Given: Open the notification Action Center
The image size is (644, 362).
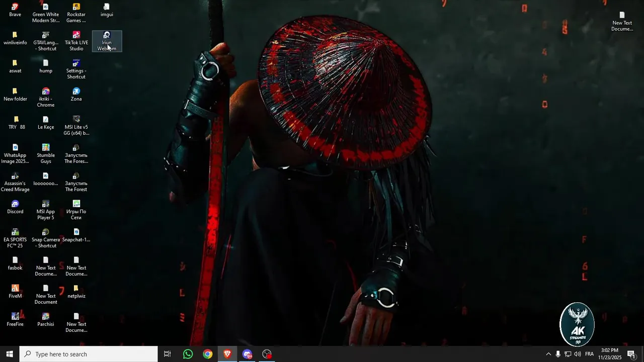Looking at the screenshot, I should [x=631, y=354].
